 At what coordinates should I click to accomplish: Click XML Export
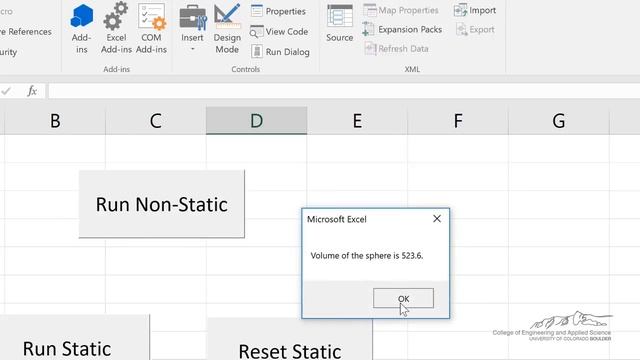(475, 29)
